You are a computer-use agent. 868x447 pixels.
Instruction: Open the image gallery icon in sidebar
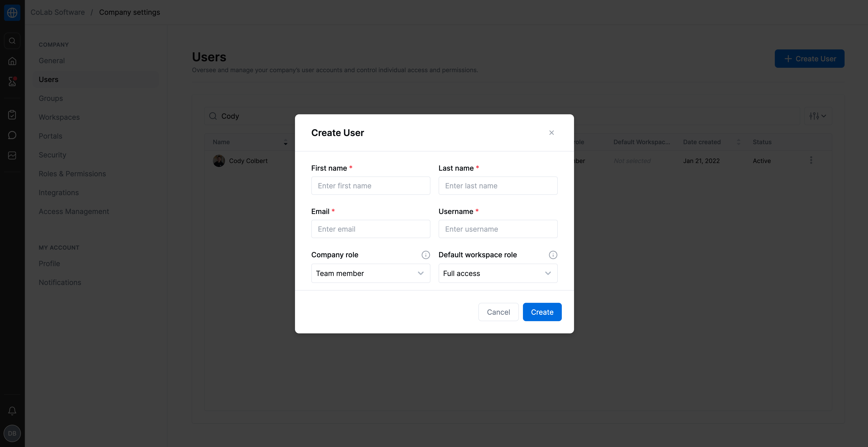(x=12, y=155)
